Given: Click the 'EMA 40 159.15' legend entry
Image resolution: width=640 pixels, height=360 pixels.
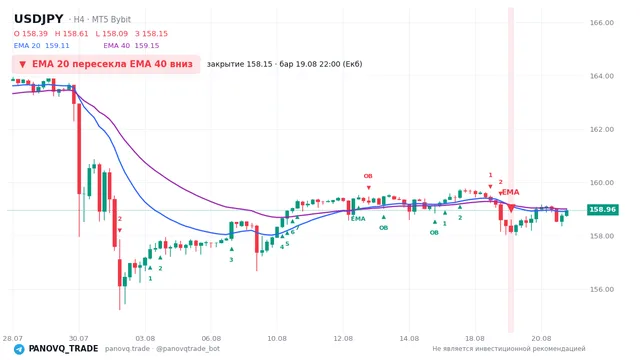Looking at the screenshot, I should click(131, 45).
